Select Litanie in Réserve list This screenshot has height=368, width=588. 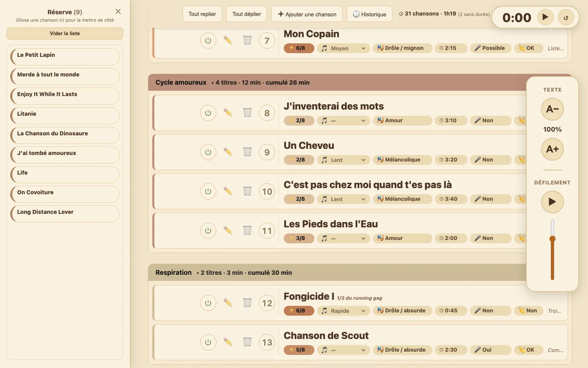[x=65, y=116]
